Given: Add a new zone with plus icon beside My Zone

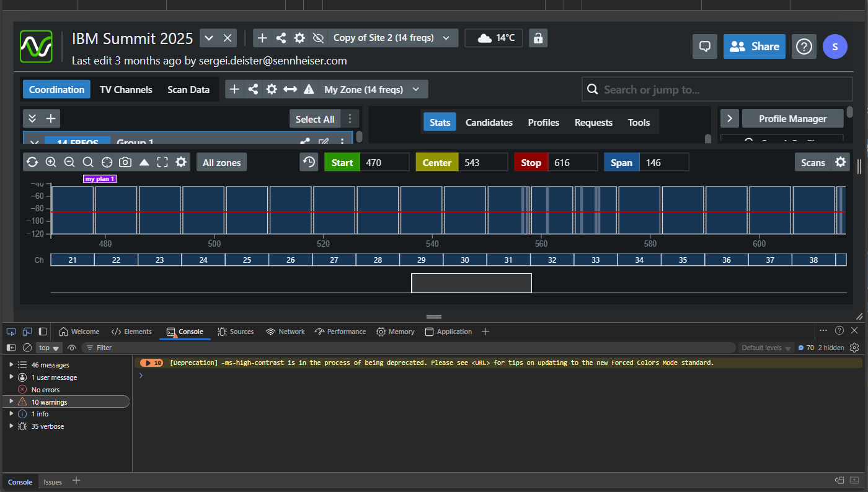Looking at the screenshot, I should (234, 89).
